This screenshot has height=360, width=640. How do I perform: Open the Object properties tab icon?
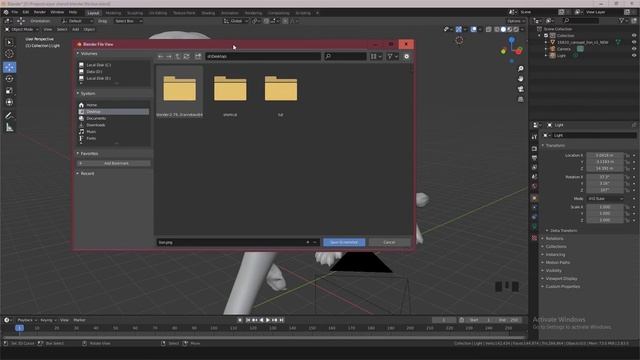[534, 198]
